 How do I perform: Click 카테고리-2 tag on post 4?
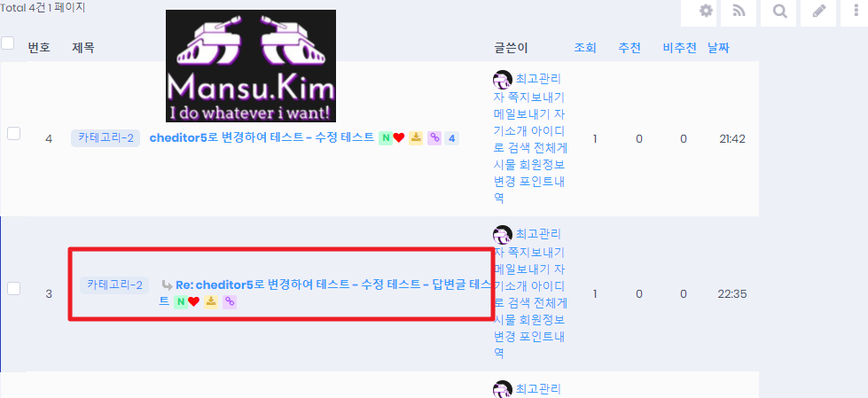pos(106,137)
